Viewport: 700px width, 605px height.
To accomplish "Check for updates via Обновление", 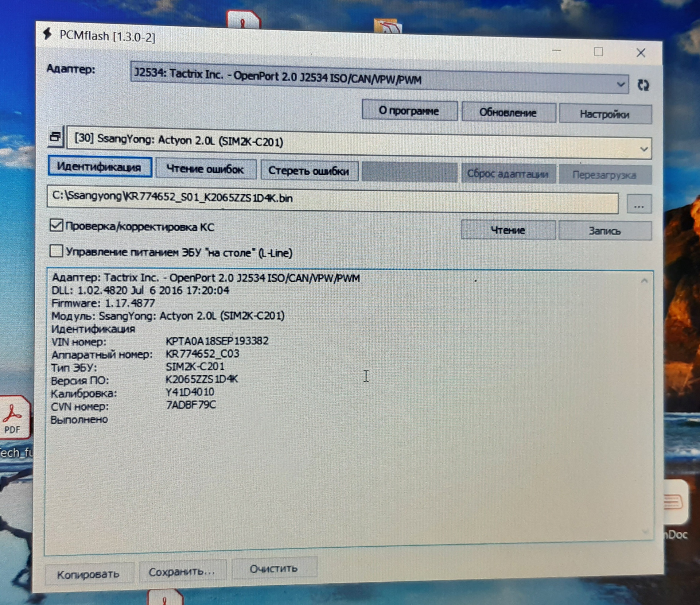I will 508,113.
